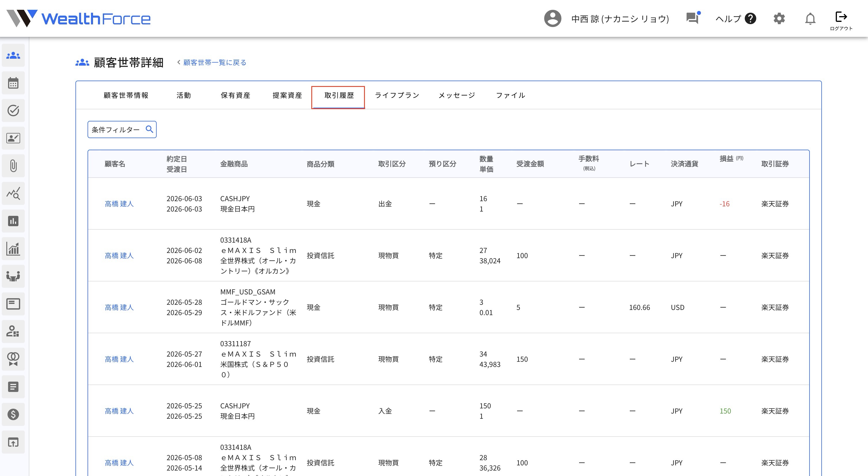Switch to ファイル tab
This screenshot has width=868, height=476.
(511, 96)
